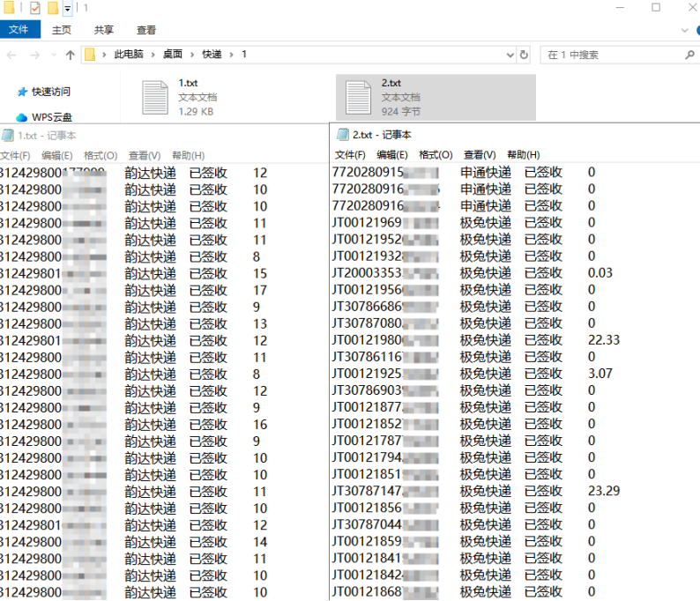
Task: Open the 共享 ribbon tab
Action: pos(103,30)
